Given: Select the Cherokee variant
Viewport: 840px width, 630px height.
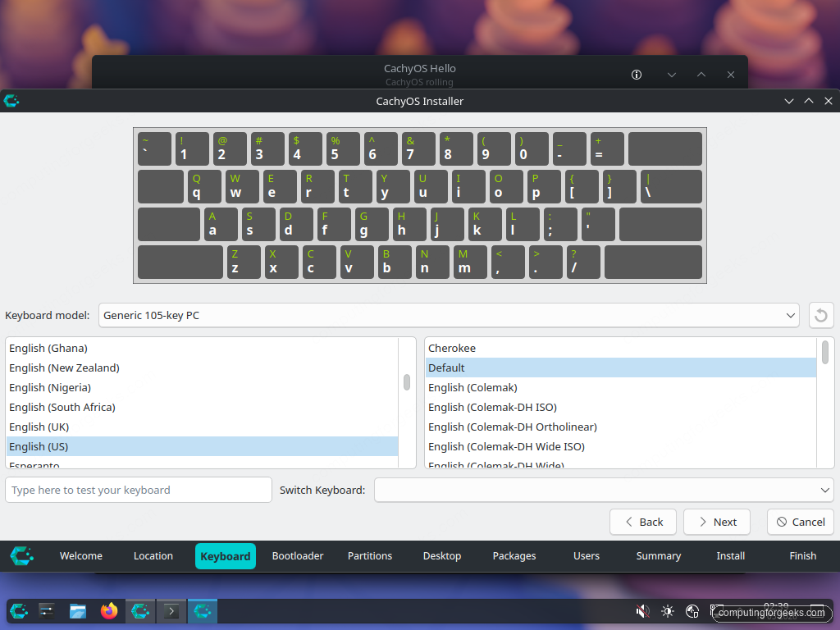Looking at the screenshot, I should 621,348.
